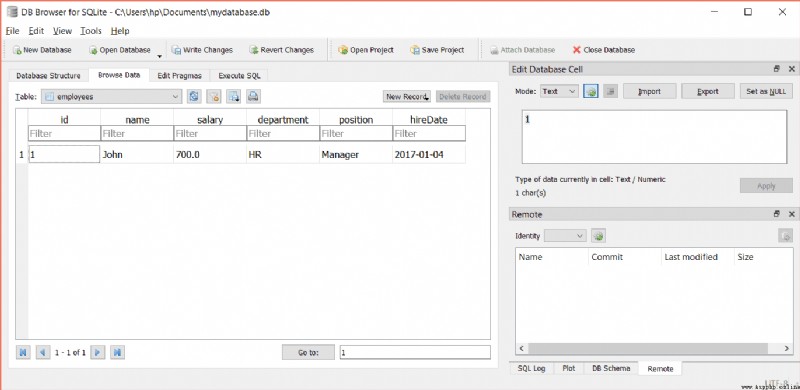Click the Go to: button
Viewport: 800px width, 390px height.
point(308,352)
